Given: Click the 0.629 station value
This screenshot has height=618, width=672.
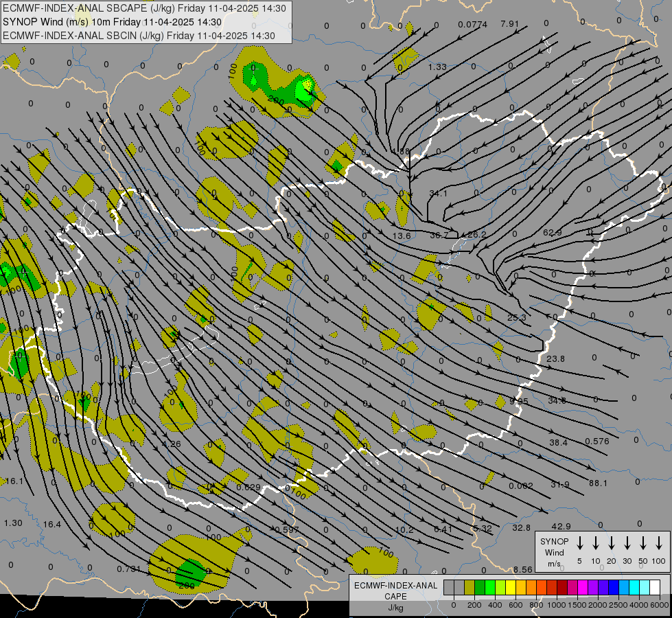Looking at the screenshot, I should (x=248, y=488).
